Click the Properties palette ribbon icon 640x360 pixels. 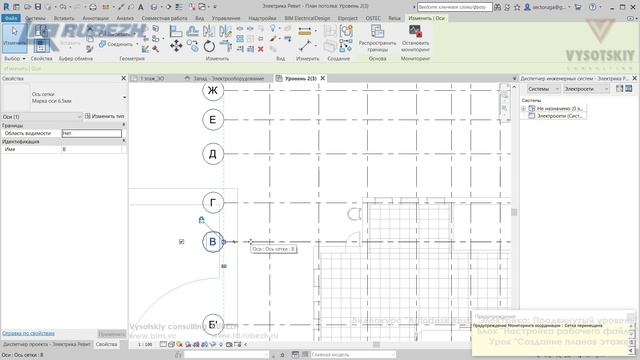(41, 46)
